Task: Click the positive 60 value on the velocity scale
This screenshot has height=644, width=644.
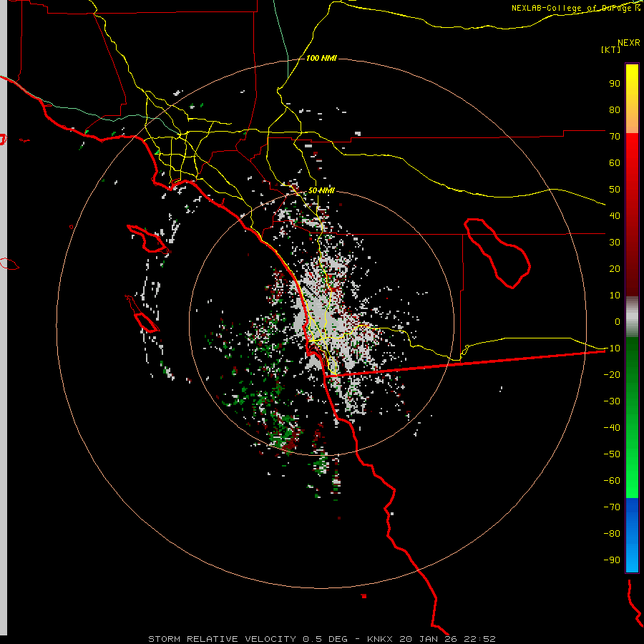Action: click(615, 162)
